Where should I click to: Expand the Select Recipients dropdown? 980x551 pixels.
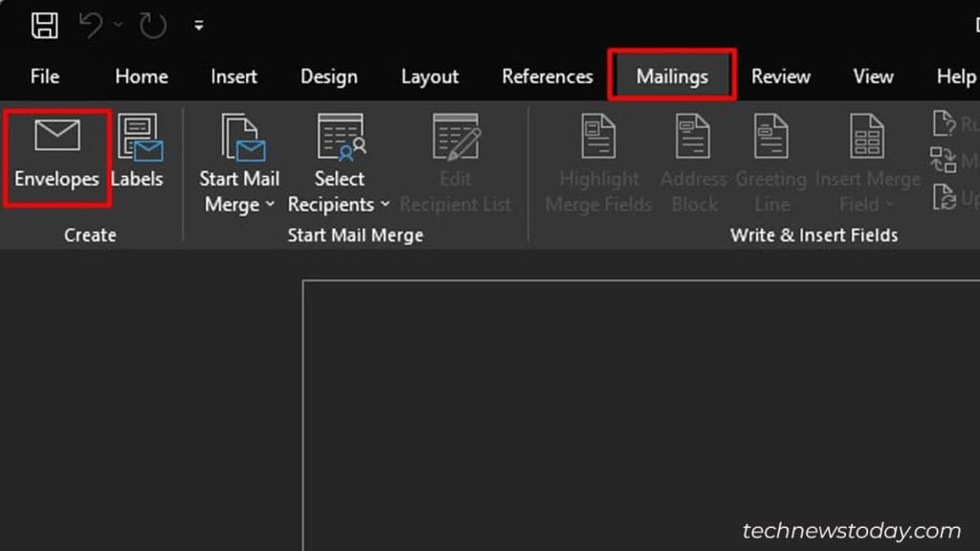tap(385, 204)
